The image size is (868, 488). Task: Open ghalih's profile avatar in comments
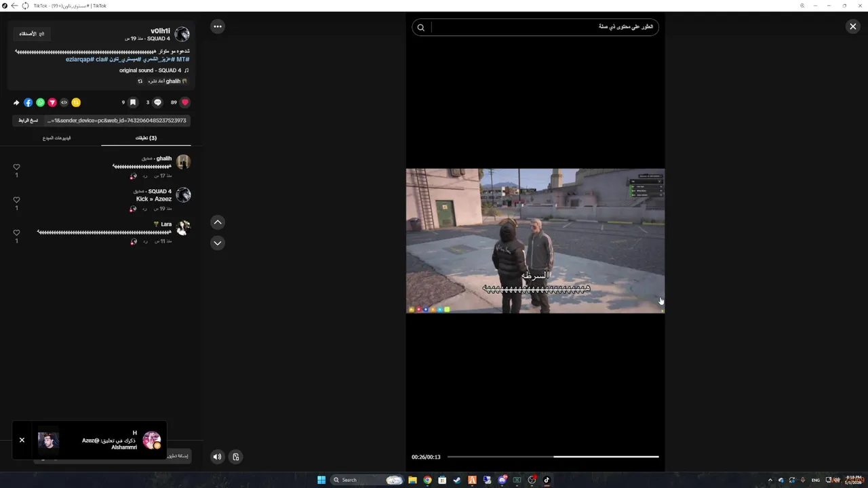click(x=183, y=162)
